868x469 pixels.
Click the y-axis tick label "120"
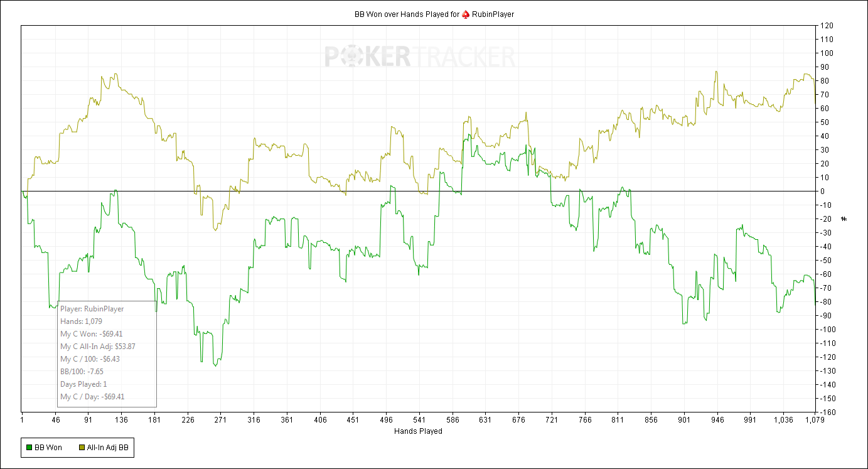tap(826, 26)
